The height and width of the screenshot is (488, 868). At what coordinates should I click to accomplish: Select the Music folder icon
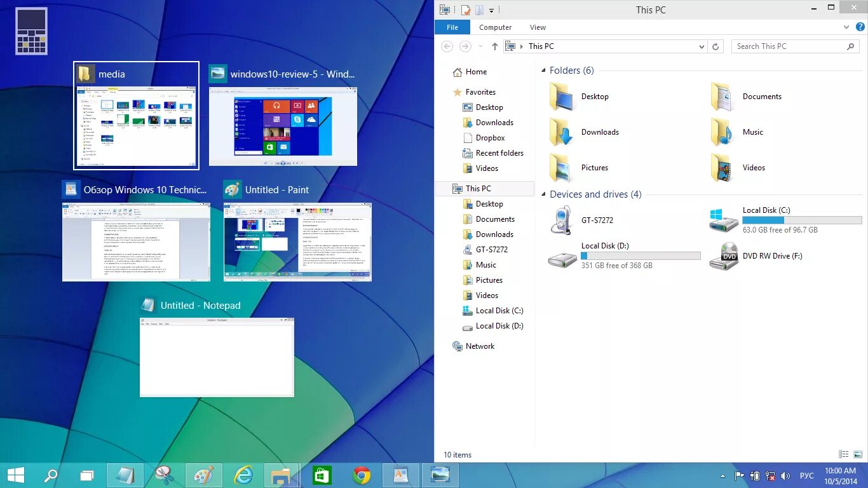[x=722, y=132]
